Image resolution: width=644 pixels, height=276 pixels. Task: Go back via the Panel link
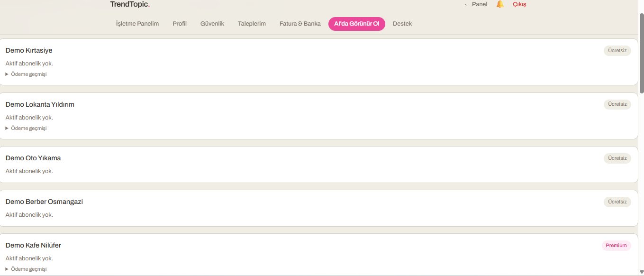point(476,4)
